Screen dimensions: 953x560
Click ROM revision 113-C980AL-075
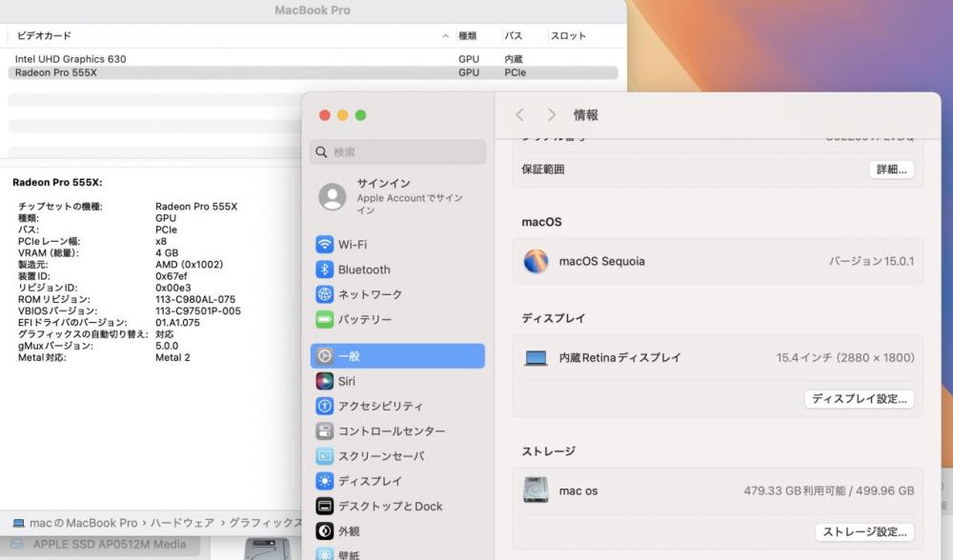click(195, 299)
